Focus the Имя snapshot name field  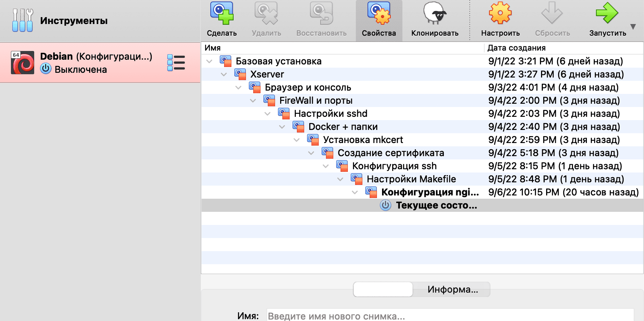pyautogui.click(x=450, y=316)
